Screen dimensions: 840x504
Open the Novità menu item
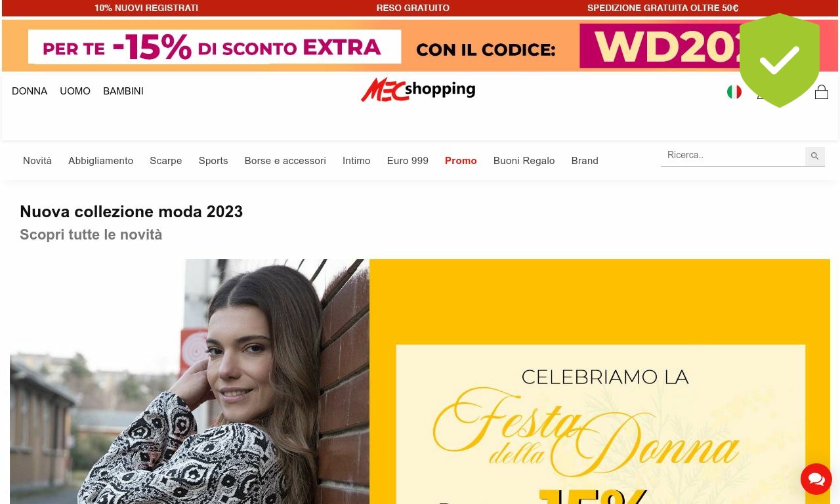click(37, 161)
